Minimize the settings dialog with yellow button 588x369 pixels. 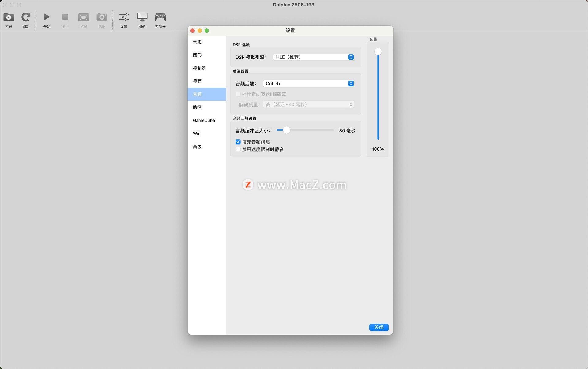coord(200,31)
